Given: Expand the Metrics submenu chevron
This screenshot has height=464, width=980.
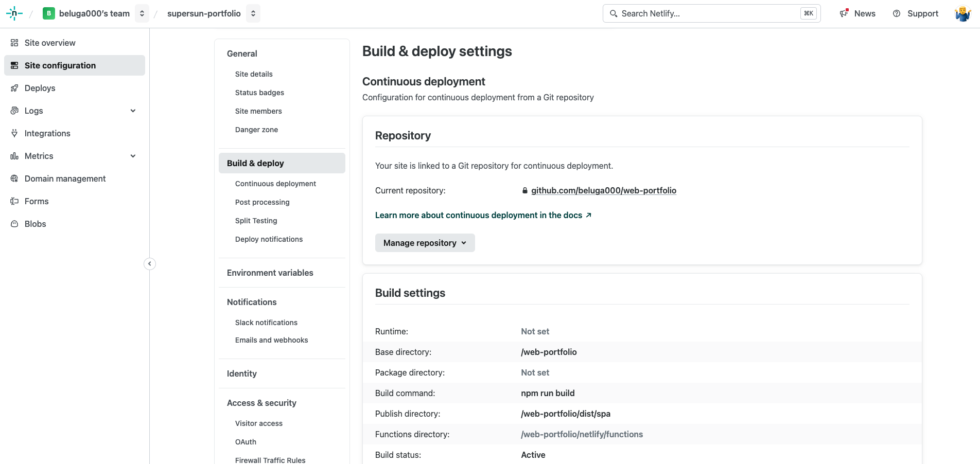Looking at the screenshot, I should click(x=133, y=156).
